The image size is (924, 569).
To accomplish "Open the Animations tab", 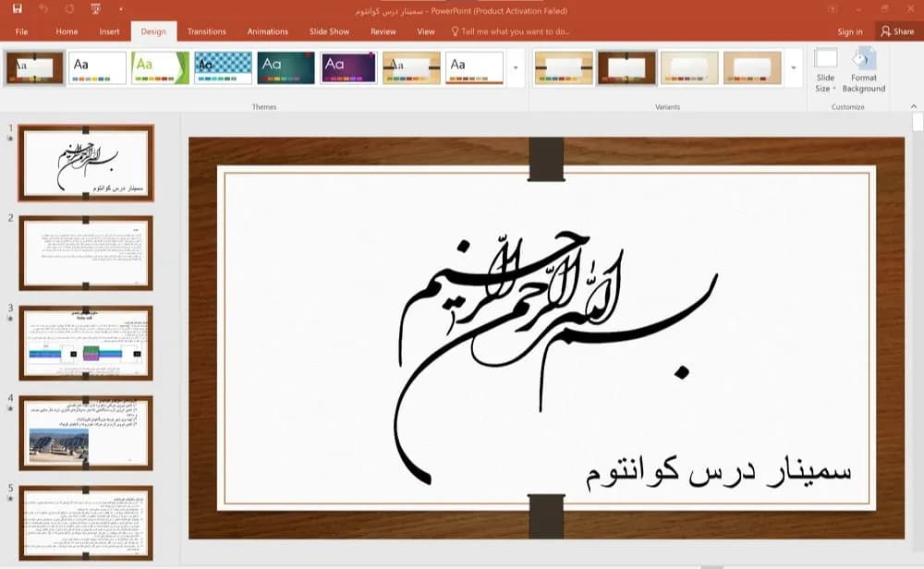I will (268, 31).
